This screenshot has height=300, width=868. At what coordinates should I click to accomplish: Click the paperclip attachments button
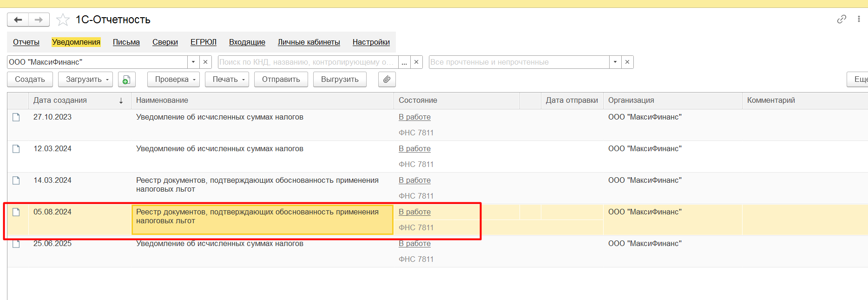387,80
